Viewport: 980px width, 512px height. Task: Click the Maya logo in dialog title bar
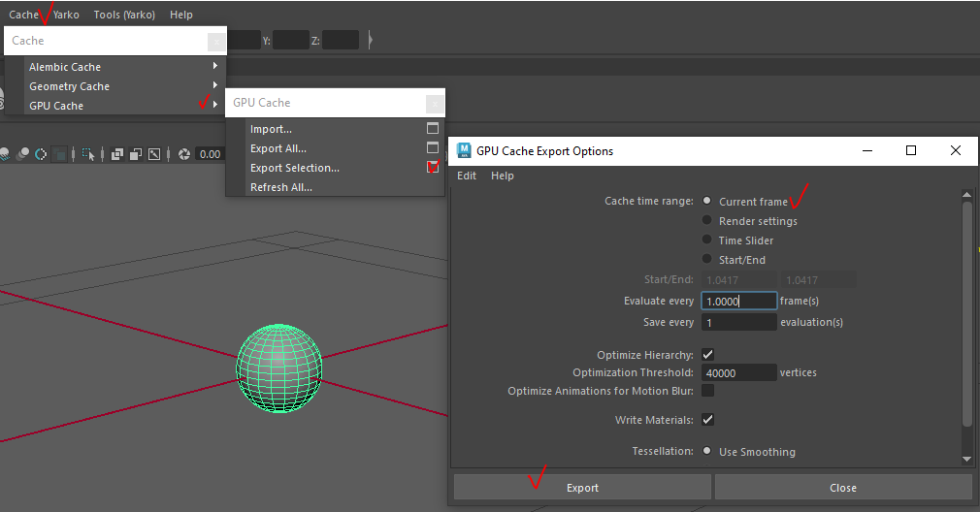point(464,150)
